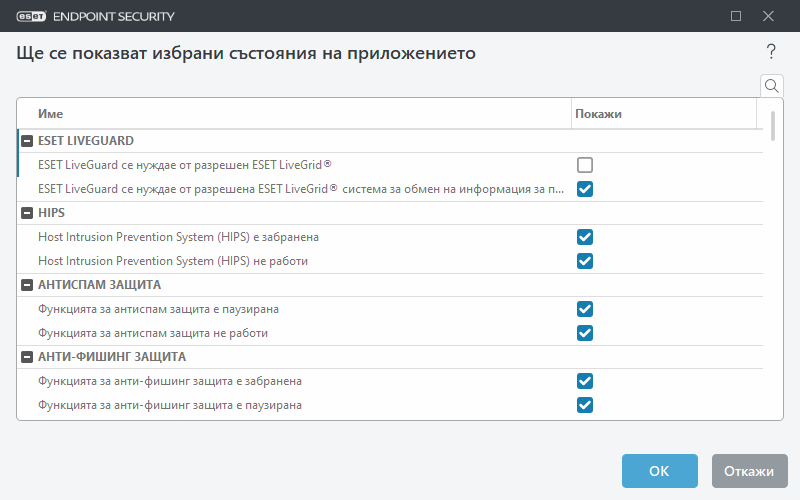This screenshot has height=500, width=800.
Task: Click the HIPS group label
Action: coord(51,213)
